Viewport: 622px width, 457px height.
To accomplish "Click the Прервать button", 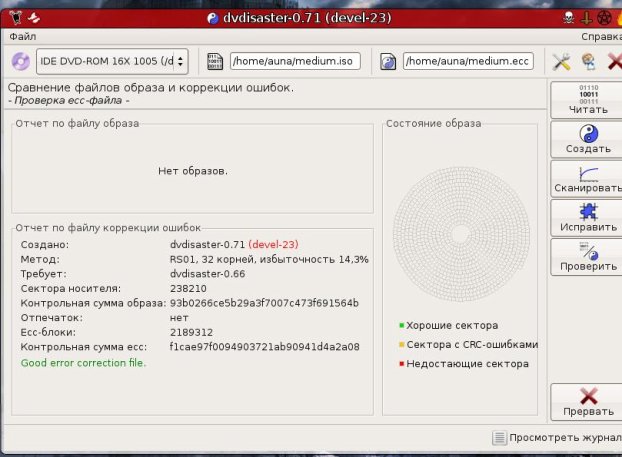I will pos(588,402).
